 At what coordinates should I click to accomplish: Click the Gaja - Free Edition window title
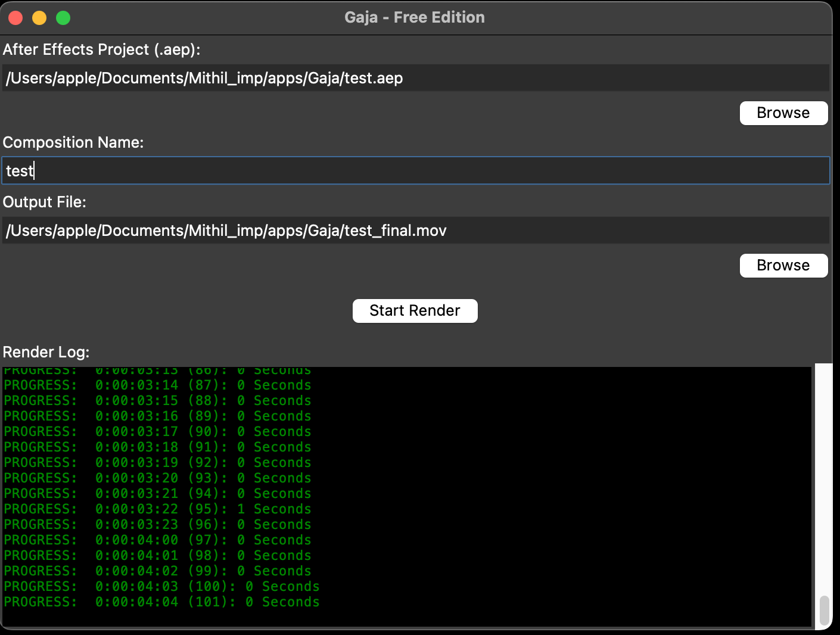coord(415,17)
